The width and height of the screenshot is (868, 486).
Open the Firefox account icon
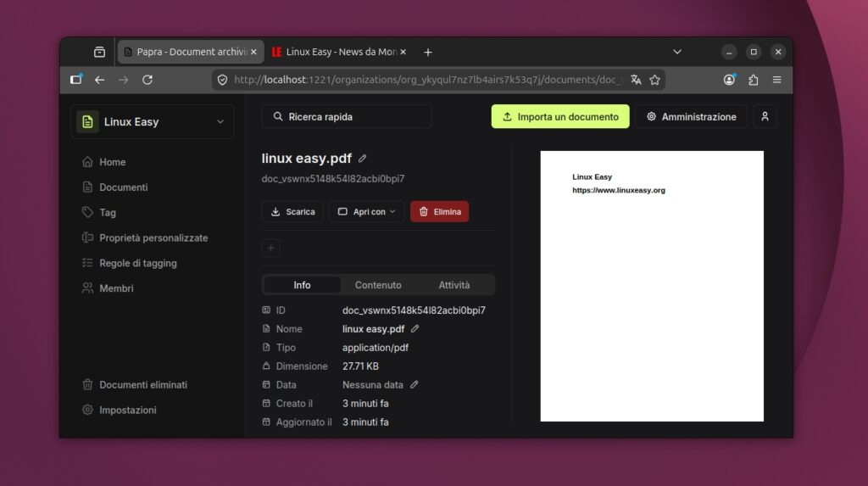tap(730, 80)
